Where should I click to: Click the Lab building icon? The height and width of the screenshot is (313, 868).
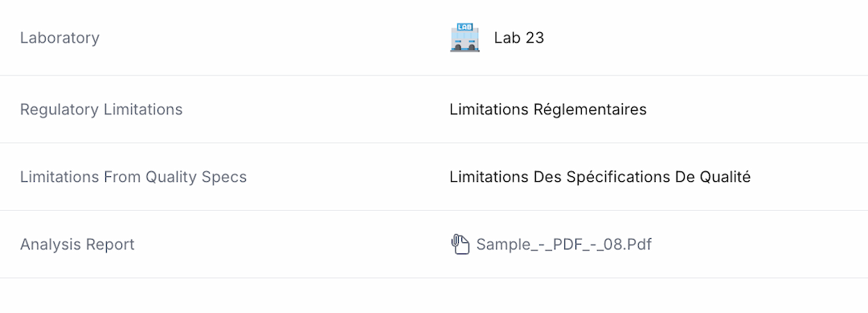pos(465,38)
